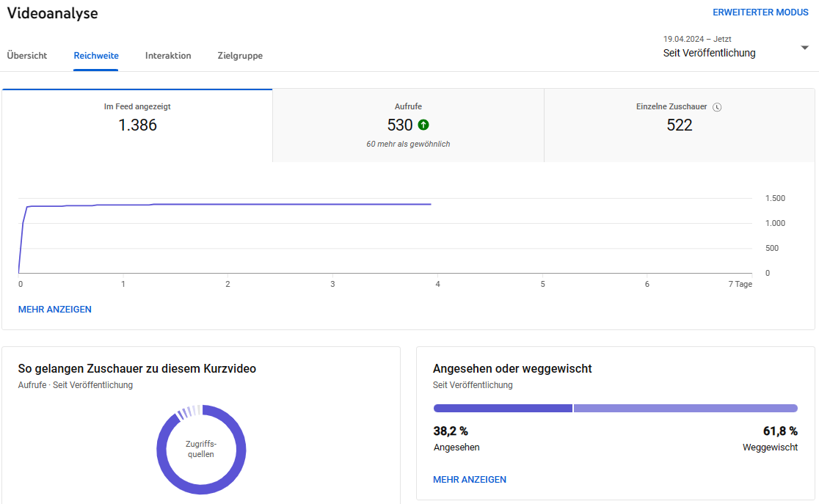This screenshot has height=504, width=819.
Task: Click the Zugriffsquellen donut chart center
Action: (x=201, y=449)
